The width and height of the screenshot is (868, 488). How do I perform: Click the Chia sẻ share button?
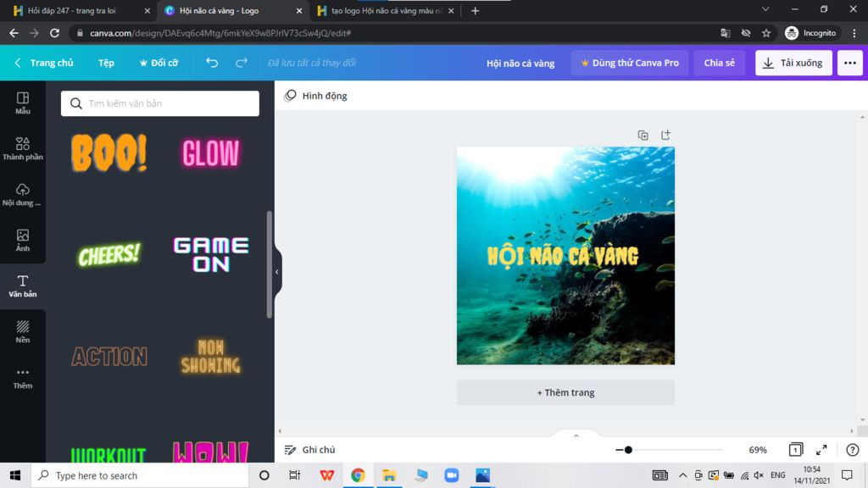[x=719, y=63]
